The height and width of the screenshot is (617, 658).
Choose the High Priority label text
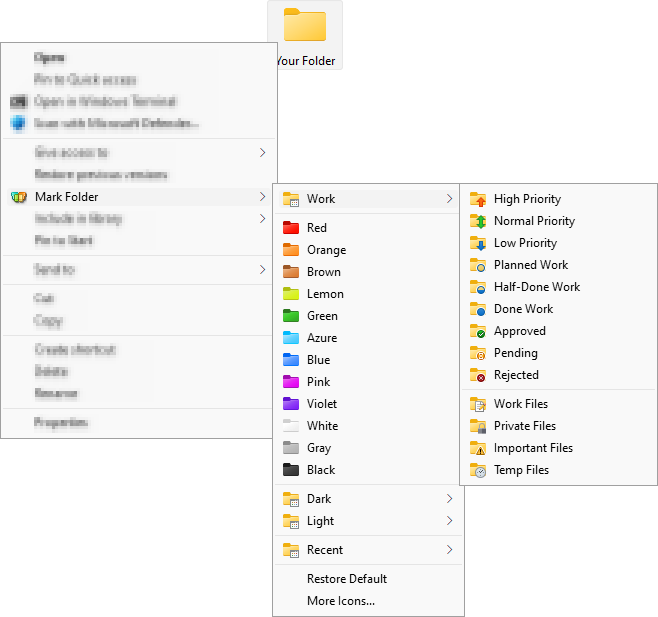click(x=527, y=199)
